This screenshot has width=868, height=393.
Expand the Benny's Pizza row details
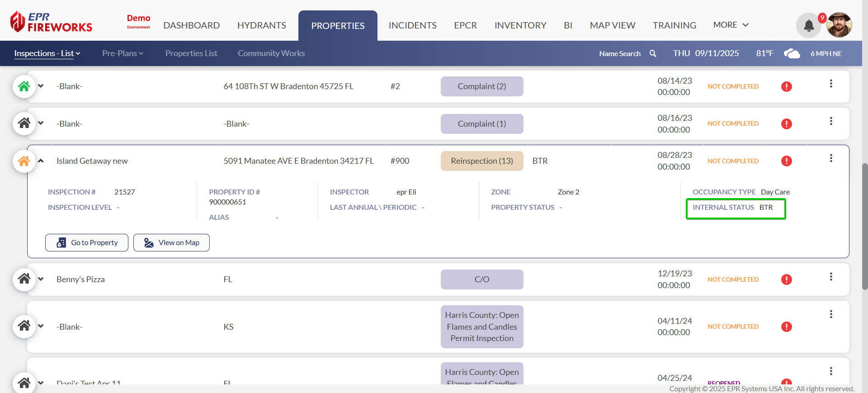tap(41, 279)
